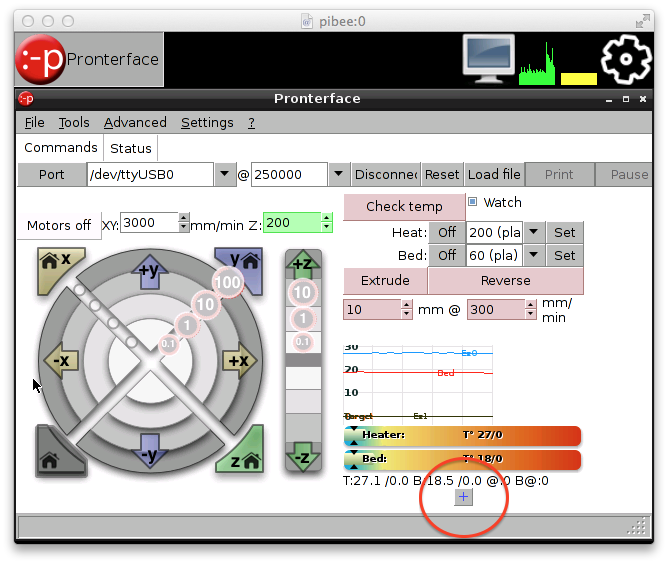Click Z feedrate spinner arrows
This screenshot has width=668, height=564.
tap(326, 222)
